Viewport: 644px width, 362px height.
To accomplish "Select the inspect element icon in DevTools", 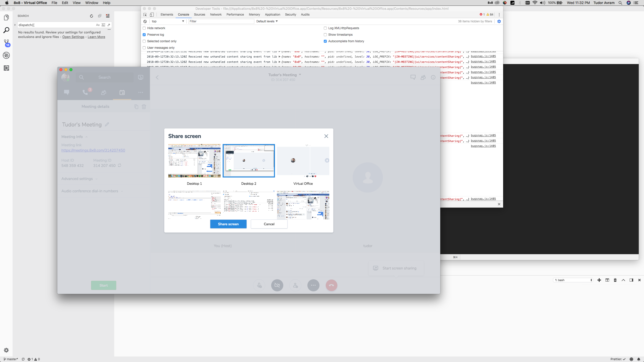I will [x=145, y=15].
